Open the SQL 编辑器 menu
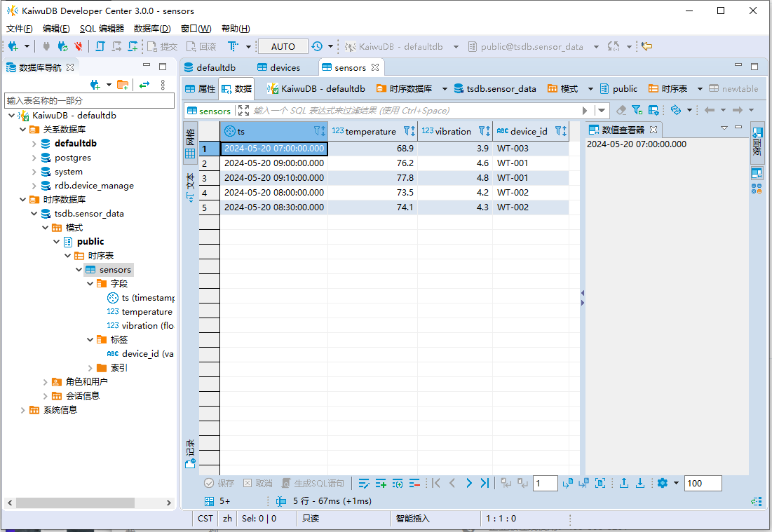The image size is (772, 532). pos(102,29)
